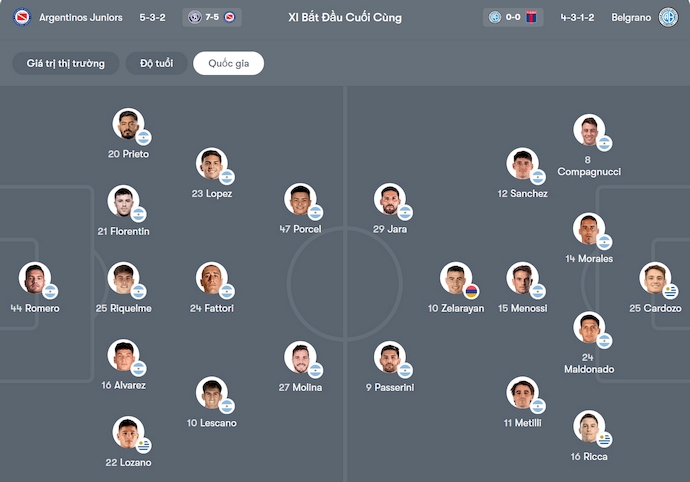Click the Uruguay flag on Lozano
Viewport: 690px width, 482px height.
(143, 445)
